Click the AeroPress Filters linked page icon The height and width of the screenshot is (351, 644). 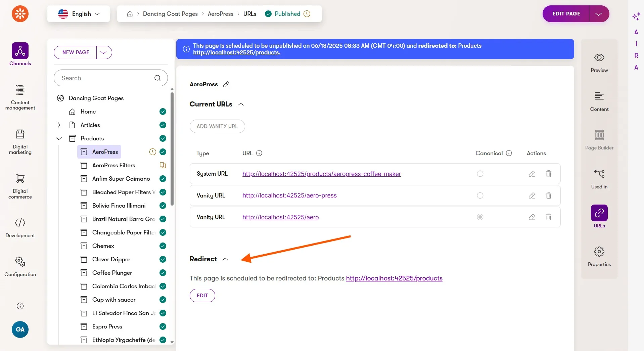click(163, 165)
